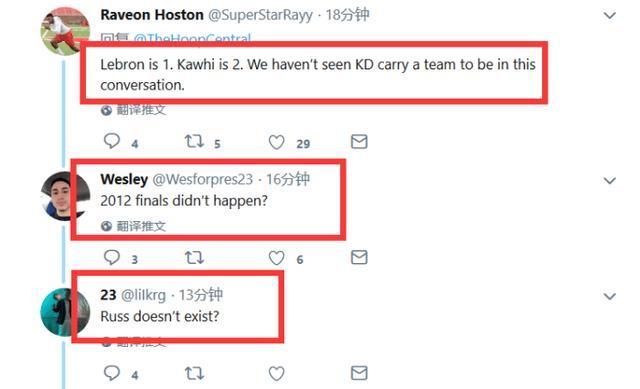Image resolution: width=640 pixels, height=389 pixels.
Task: View Raveon Hoston's profile picture
Action: coord(64,31)
